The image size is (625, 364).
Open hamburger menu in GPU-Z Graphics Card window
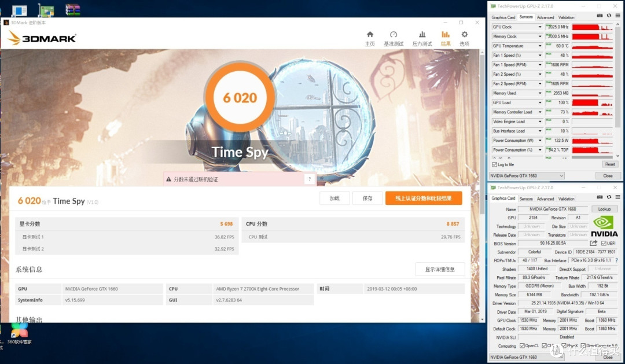click(617, 197)
